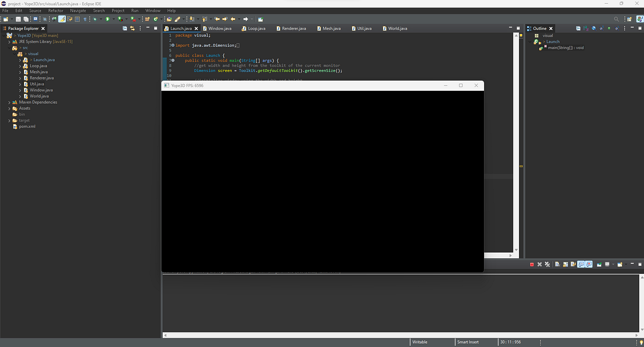Image resolution: width=644 pixels, height=347 pixels.
Task: Sort Outline members alphabetically
Action: (584, 28)
